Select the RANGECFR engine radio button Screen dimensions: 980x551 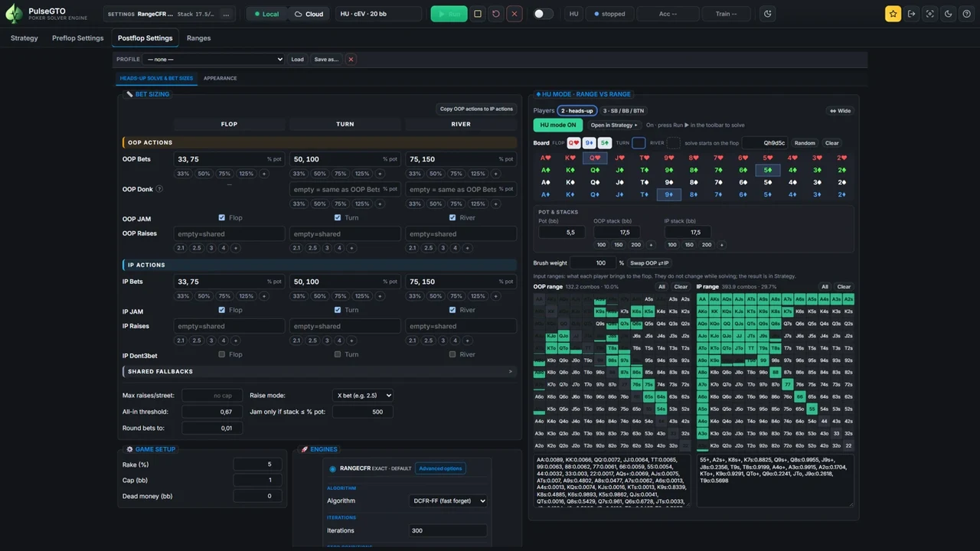[x=332, y=468]
